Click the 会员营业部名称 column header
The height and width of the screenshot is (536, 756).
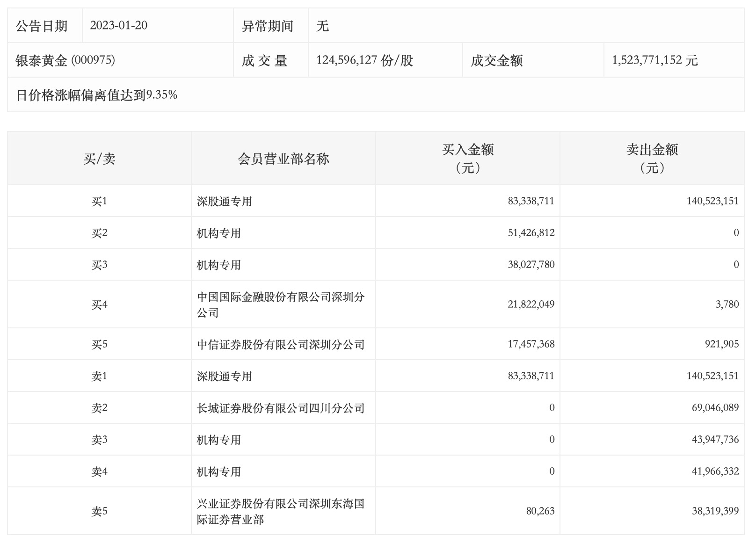click(x=283, y=159)
